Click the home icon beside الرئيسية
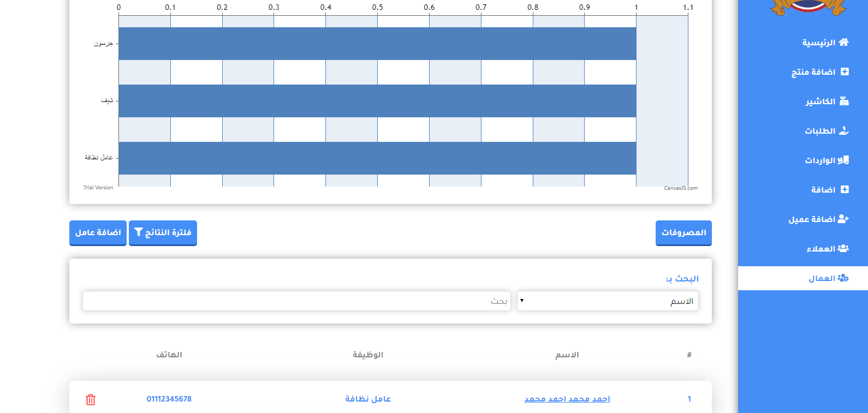868x413 pixels. [x=843, y=43]
